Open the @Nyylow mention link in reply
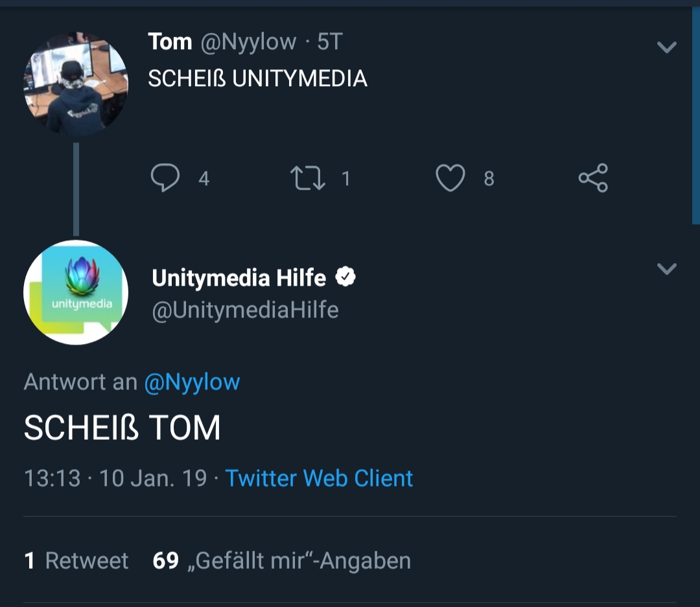 point(192,382)
